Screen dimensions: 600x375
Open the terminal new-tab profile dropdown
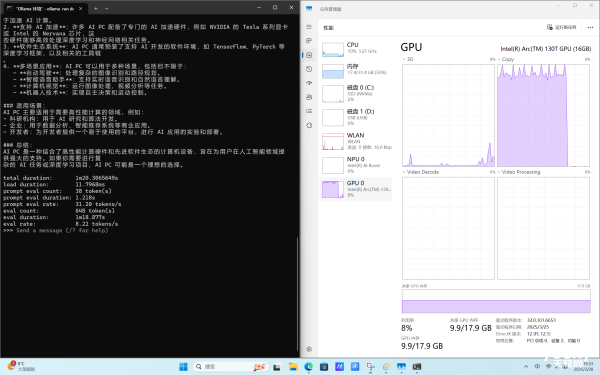[x=106, y=8]
